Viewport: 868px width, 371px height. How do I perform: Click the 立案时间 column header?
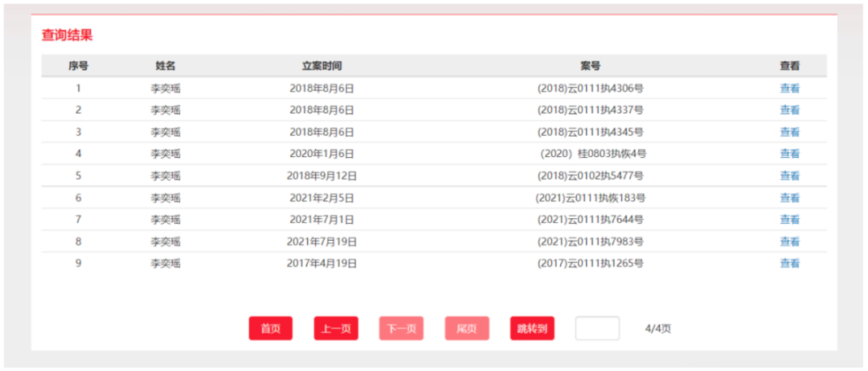tap(321, 66)
